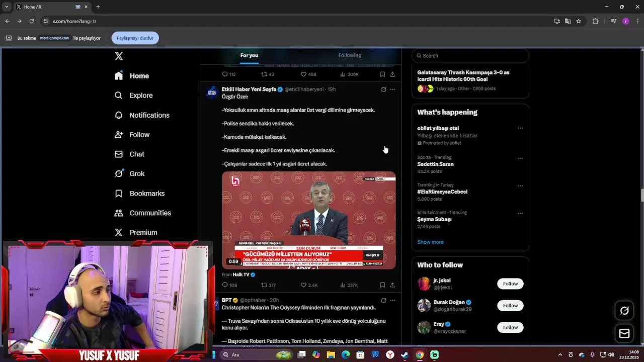This screenshot has height=362, width=644.
Task: Open the Sadettin Saran trending topic
Action: pyautogui.click(x=435, y=164)
